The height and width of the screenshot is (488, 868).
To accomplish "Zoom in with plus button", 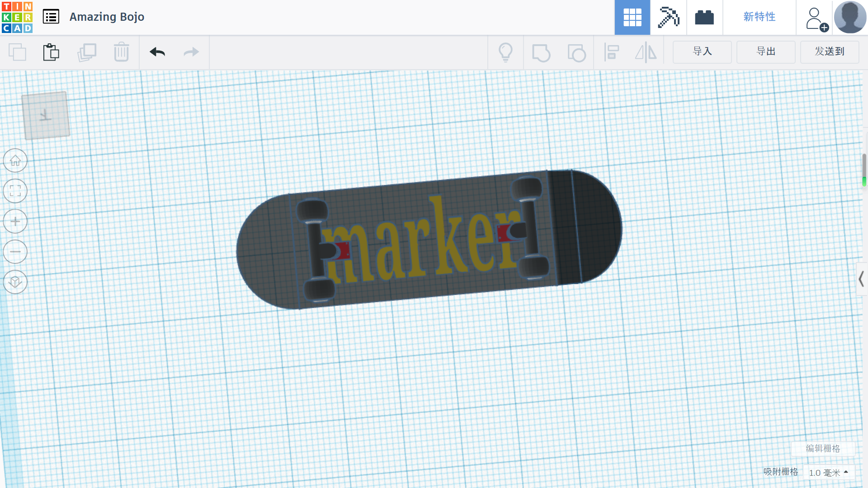I will 15,221.
